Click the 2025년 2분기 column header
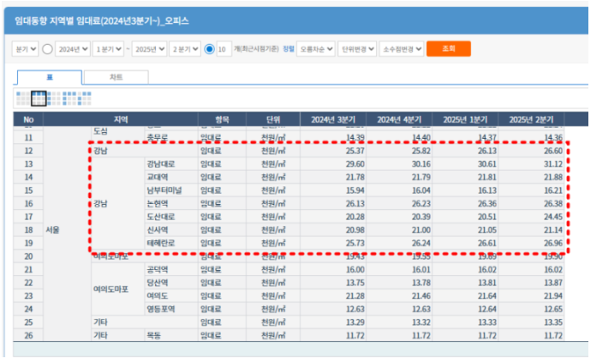596x364 pixels. pos(531,119)
